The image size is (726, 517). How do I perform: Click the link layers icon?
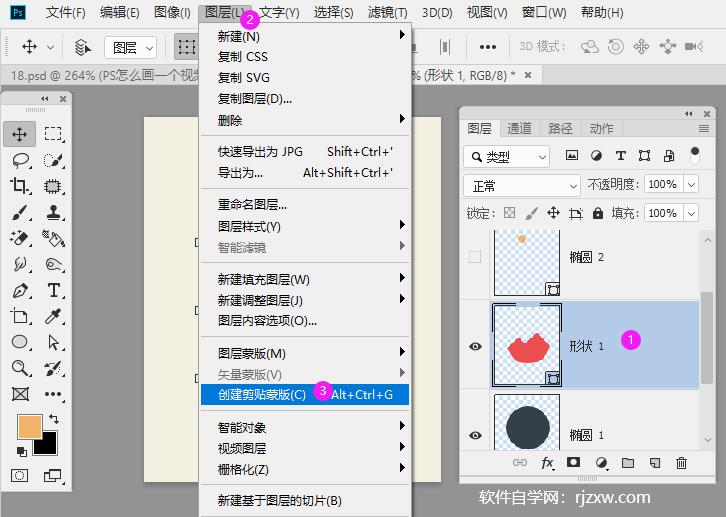click(x=519, y=462)
